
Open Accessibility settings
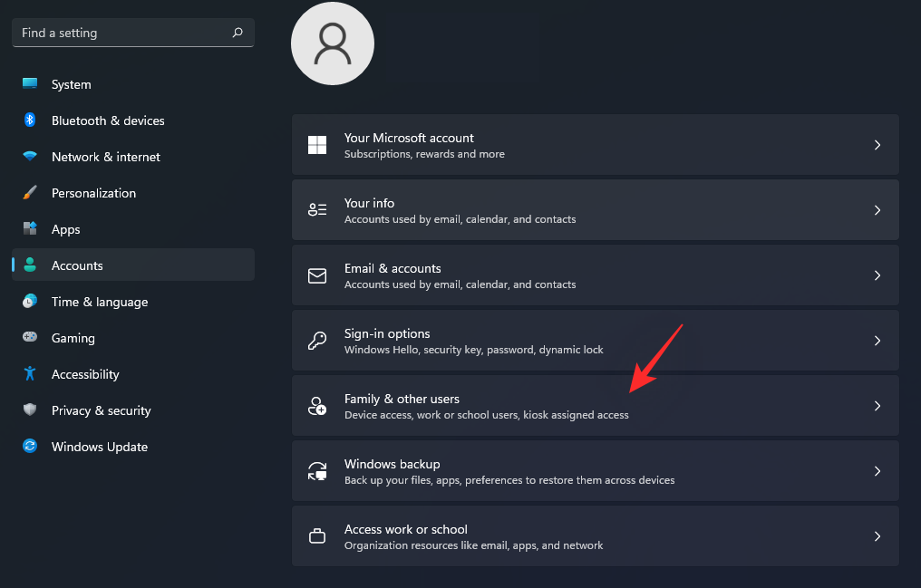pos(132,374)
